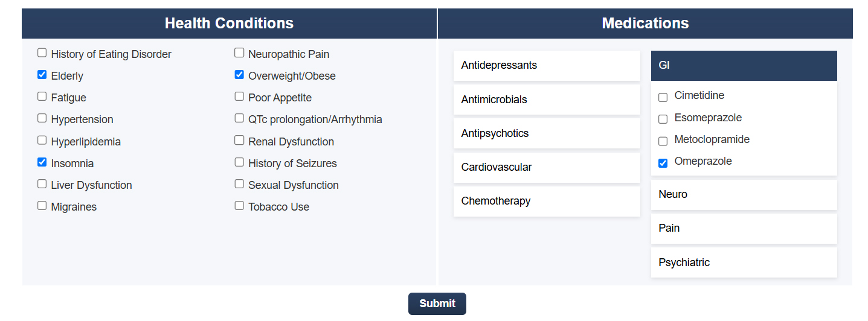Uncheck the Omeprazole medication
Screen dimensions: 868x321
[x=663, y=163]
